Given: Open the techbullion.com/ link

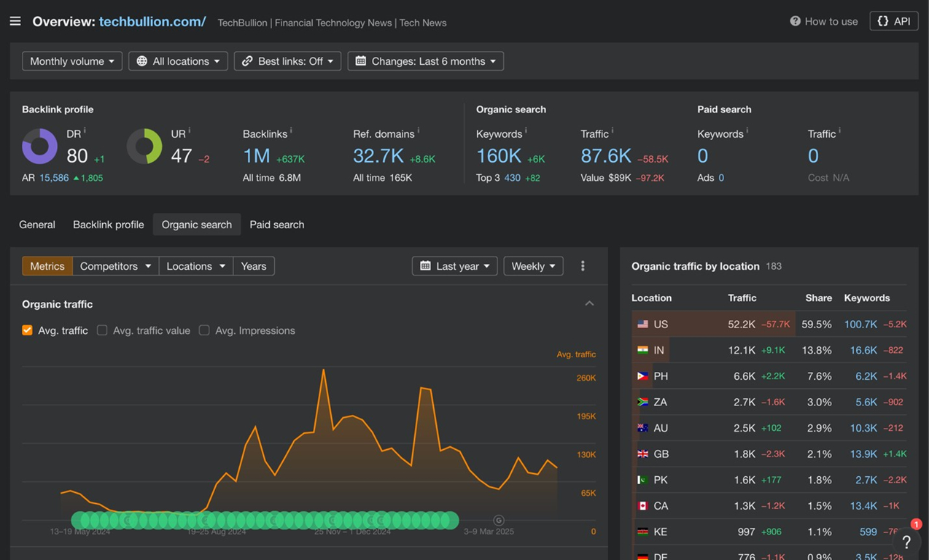Looking at the screenshot, I should [152, 22].
